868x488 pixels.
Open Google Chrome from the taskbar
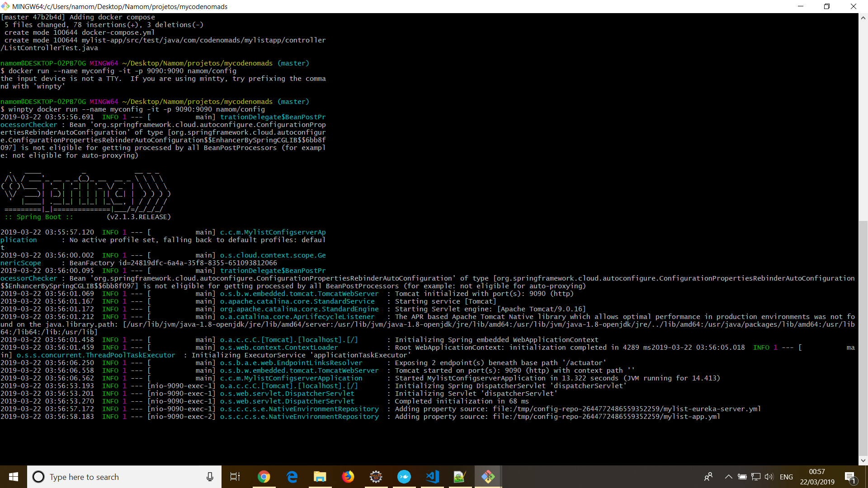(x=264, y=477)
